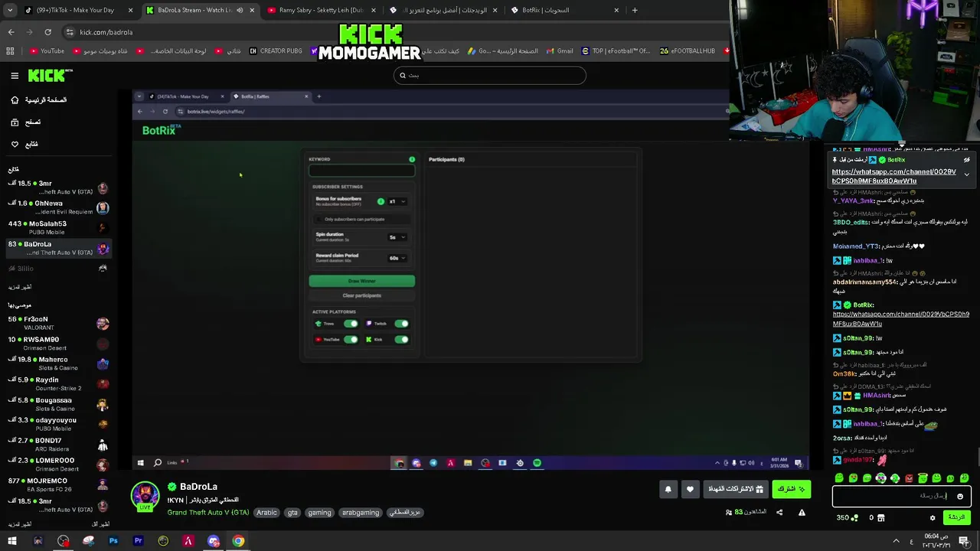The image size is (980, 551).
Task: Open the channel shop icon under the chat
Action: pos(881,518)
